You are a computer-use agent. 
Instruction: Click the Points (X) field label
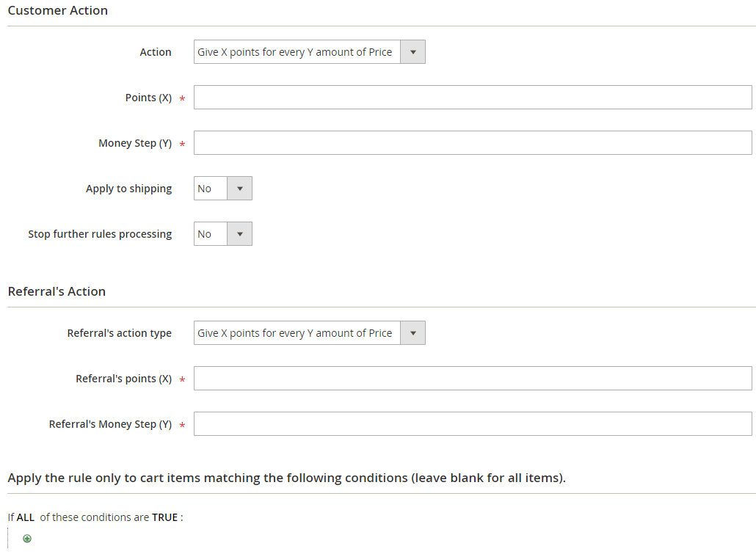coord(148,98)
